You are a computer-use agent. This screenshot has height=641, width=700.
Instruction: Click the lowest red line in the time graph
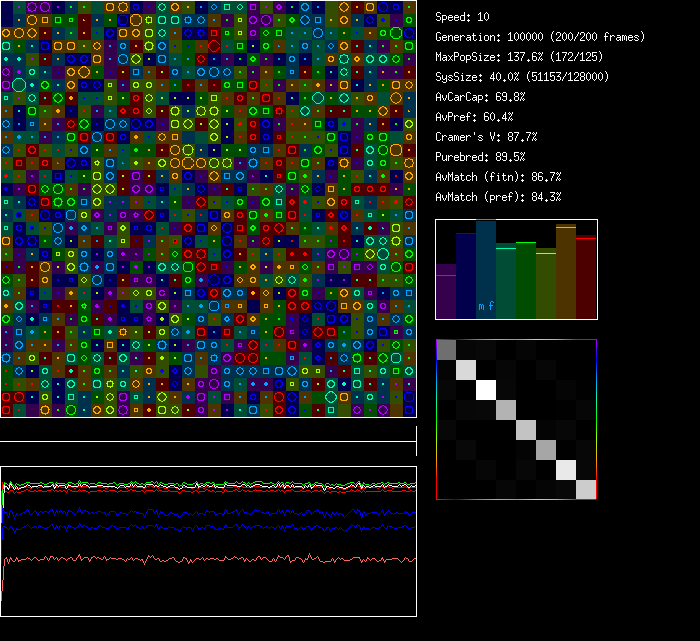click(200, 559)
